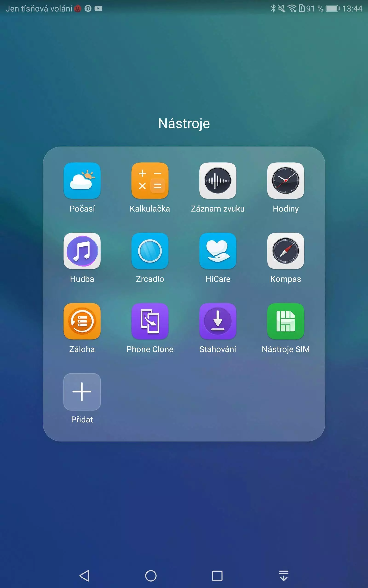Open the Počasí weather app

click(x=82, y=181)
